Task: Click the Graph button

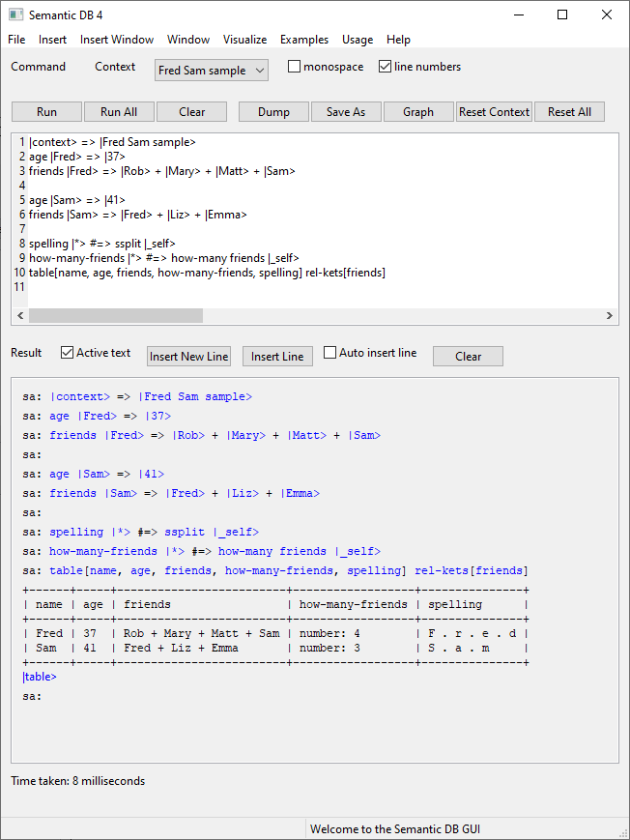Action: [x=418, y=112]
